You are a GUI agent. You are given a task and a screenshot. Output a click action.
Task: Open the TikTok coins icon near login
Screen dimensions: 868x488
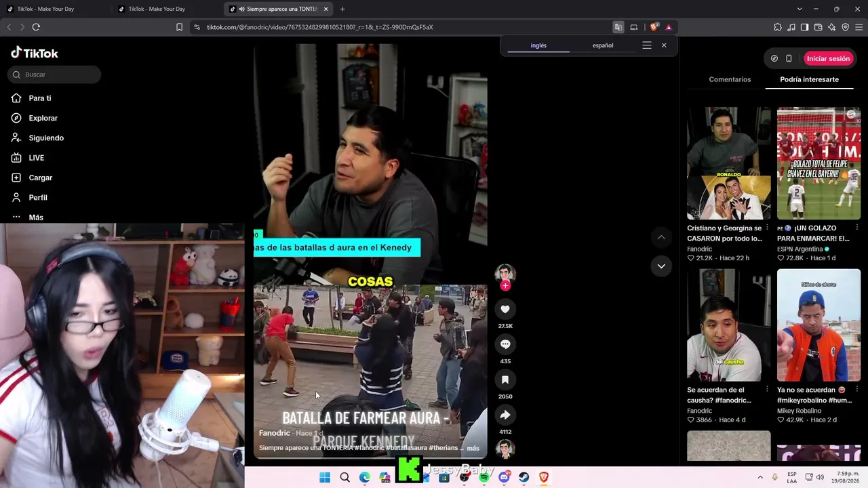(x=774, y=58)
